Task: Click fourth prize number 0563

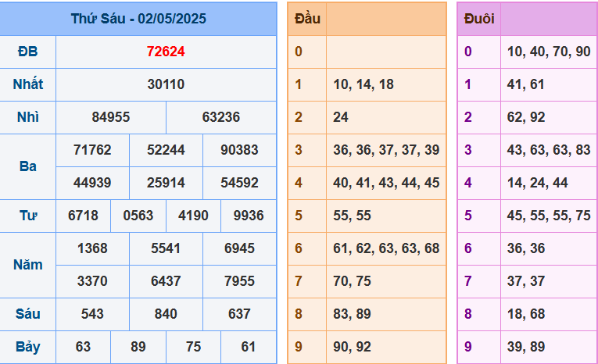Action: pos(138,216)
